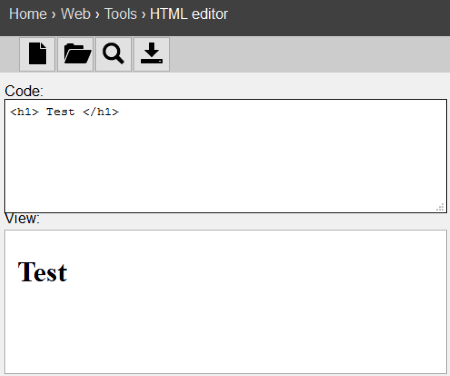Viewport: 450px width, 376px height.
Task: Click the magnifying glass preview icon
Action: [x=113, y=54]
